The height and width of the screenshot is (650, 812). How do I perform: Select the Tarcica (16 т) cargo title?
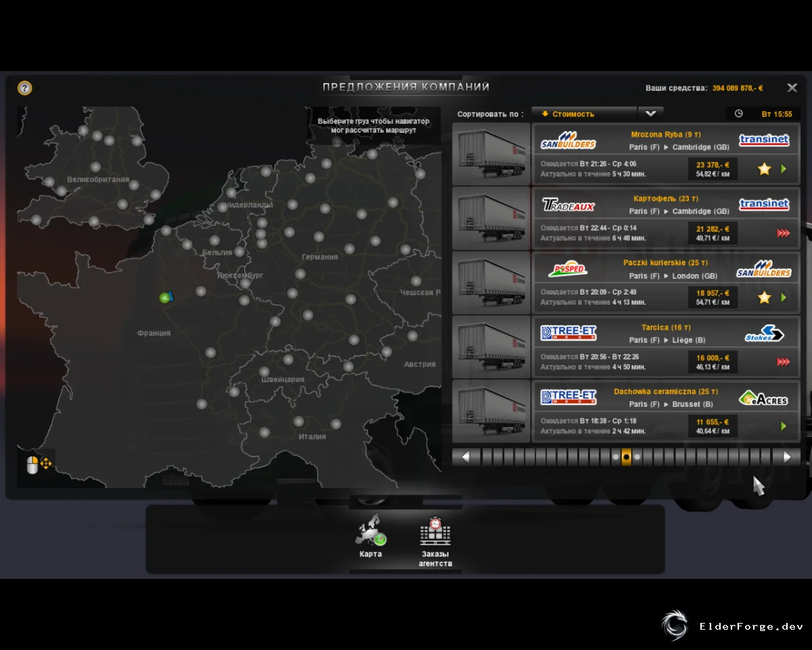(666, 328)
